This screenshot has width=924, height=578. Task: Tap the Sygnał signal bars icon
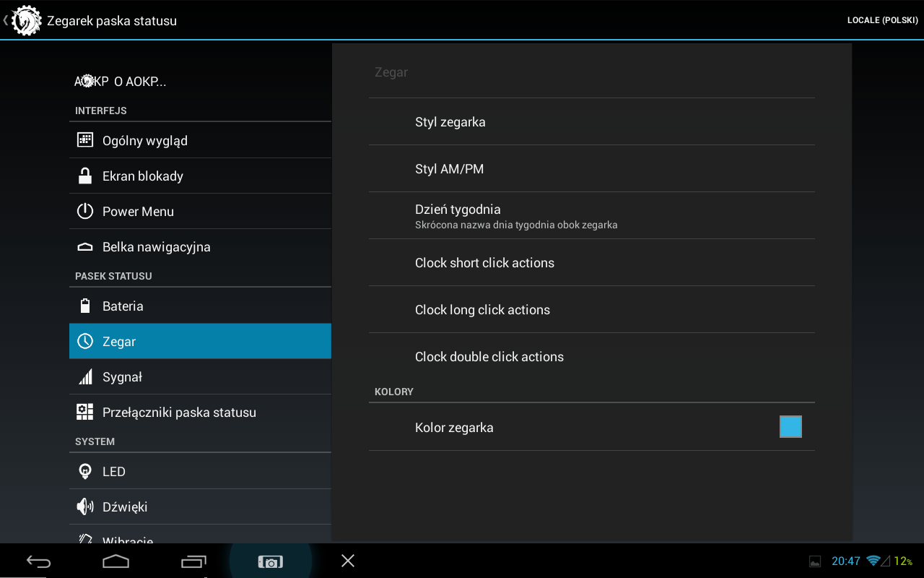85,376
